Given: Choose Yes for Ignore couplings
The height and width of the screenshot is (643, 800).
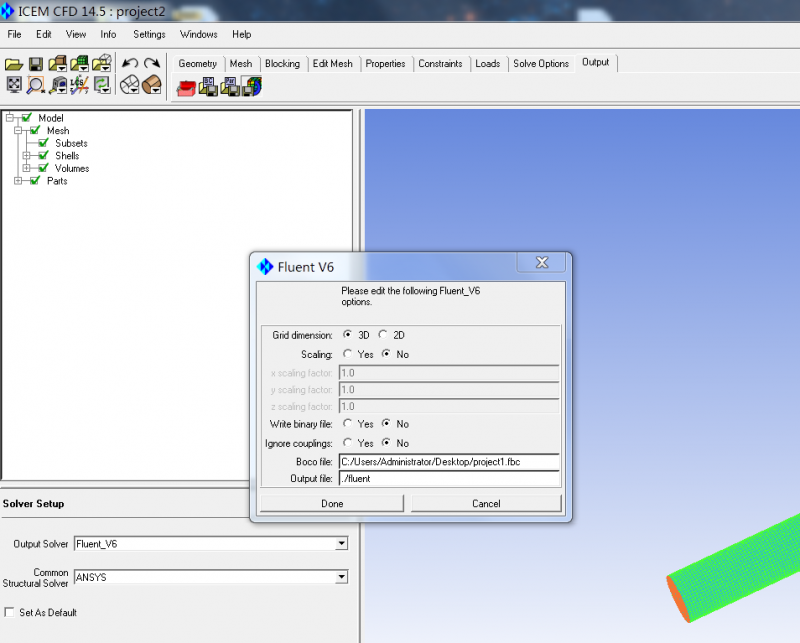Looking at the screenshot, I should (x=347, y=442).
